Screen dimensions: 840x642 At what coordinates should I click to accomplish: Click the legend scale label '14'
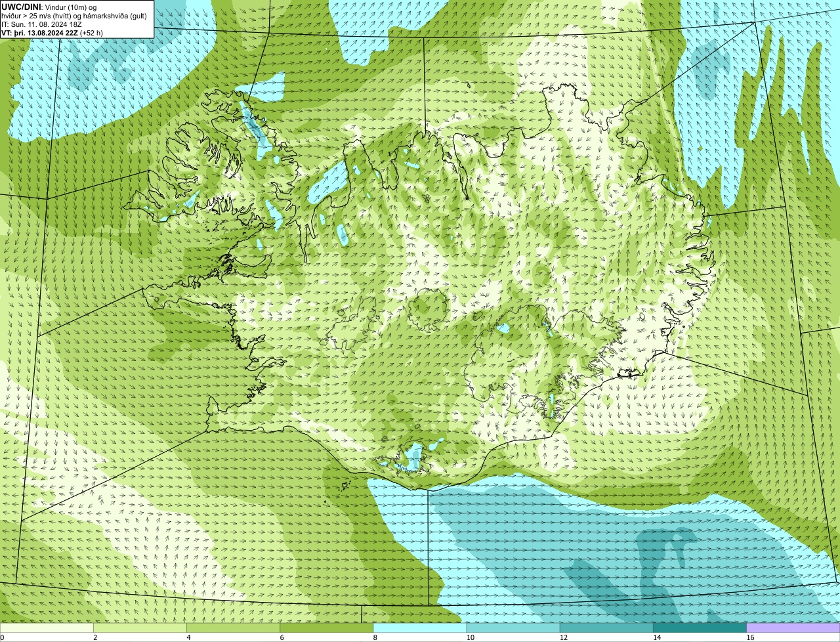point(657,637)
